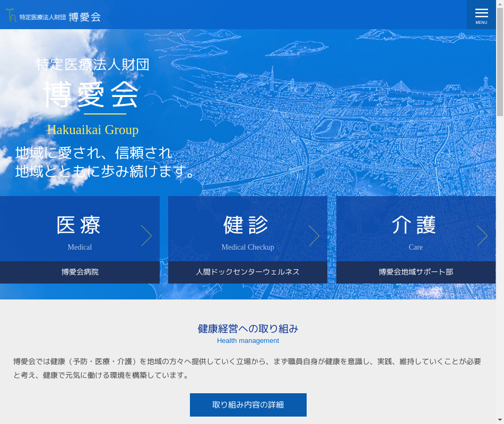Open the 健診 section heading
The height and width of the screenshot is (424, 504).
[247, 225]
